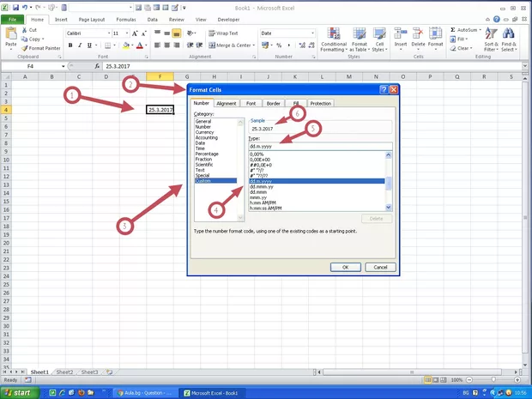Click the Type format code input field
This screenshot has height=399, width=532.
(319, 146)
